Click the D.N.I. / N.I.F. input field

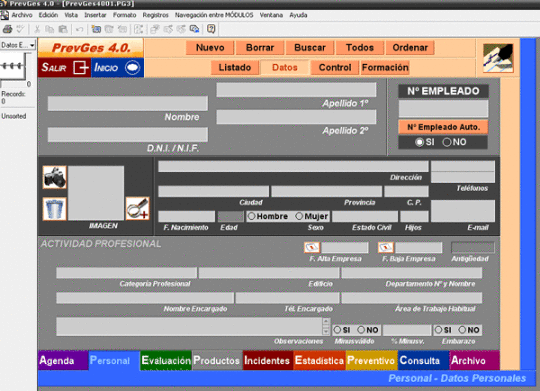[127, 134]
